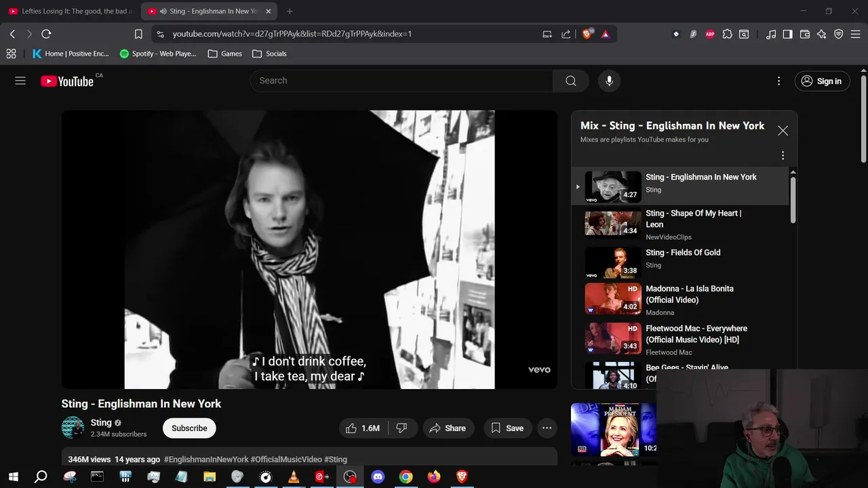Image resolution: width=868 pixels, height=488 pixels.
Task: Open the Brave Wallet icon
Action: (805, 34)
